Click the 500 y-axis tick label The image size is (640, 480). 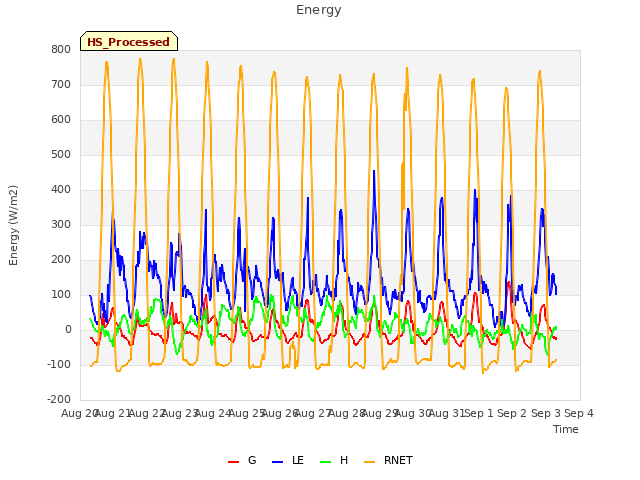[61, 155]
